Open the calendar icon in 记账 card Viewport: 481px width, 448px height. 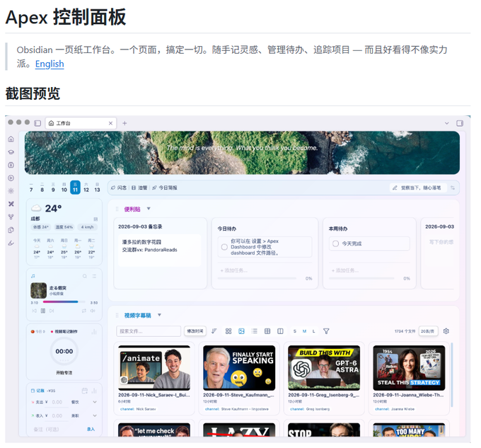click(x=85, y=391)
